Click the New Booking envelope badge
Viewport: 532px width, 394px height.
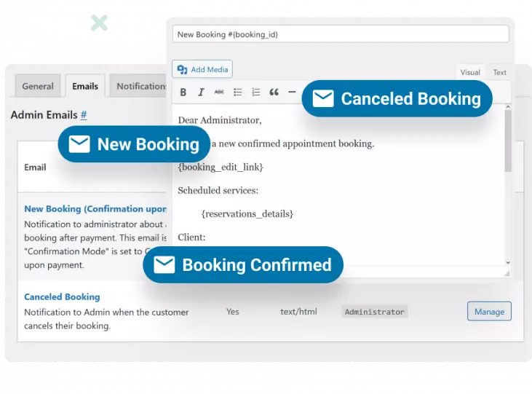point(134,144)
